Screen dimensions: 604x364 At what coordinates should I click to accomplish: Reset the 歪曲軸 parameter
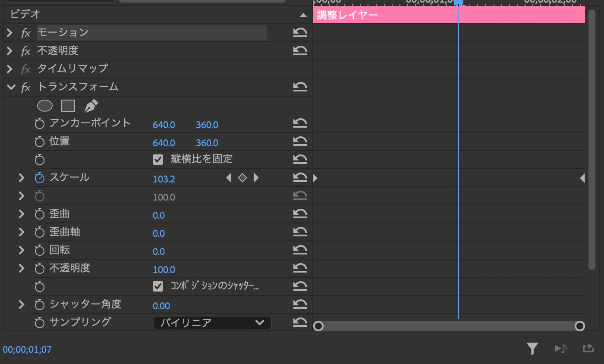coord(300,232)
